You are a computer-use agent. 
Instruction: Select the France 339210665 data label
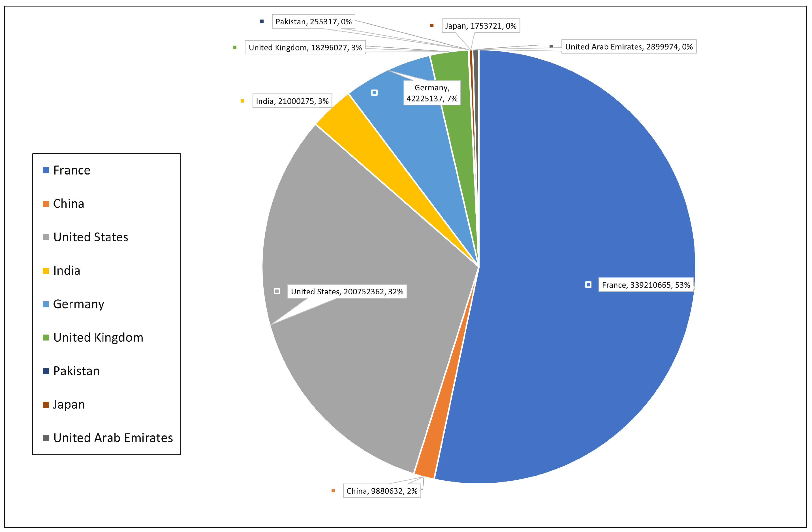(x=646, y=285)
